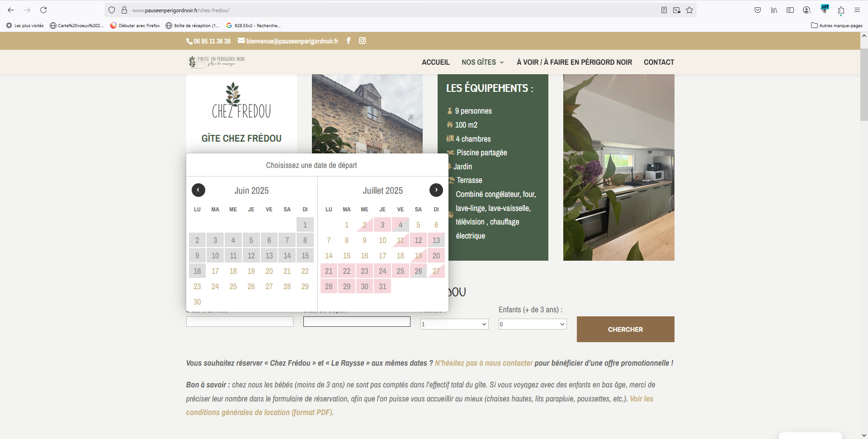Email bienvenue@pauseenperigordnoir.fr

click(288, 41)
